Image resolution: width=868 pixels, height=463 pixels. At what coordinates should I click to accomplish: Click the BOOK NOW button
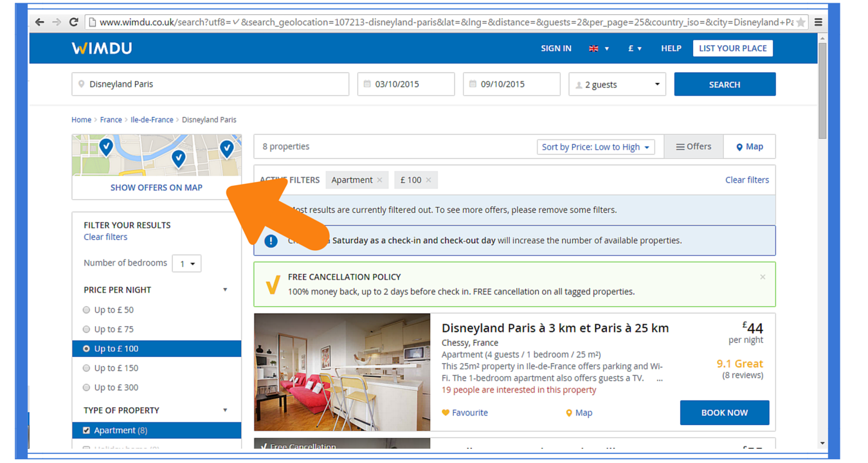[x=725, y=413]
